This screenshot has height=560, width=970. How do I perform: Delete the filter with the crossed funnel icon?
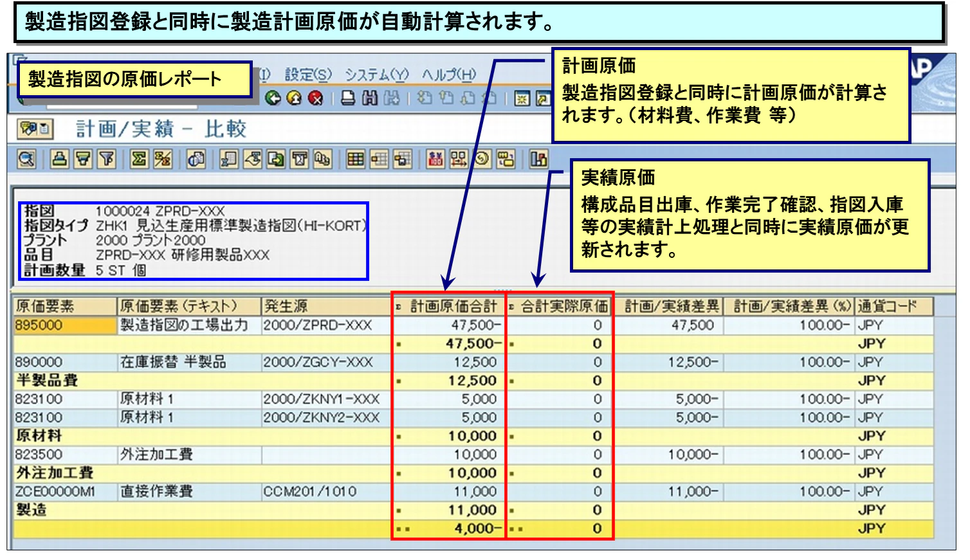(x=107, y=161)
